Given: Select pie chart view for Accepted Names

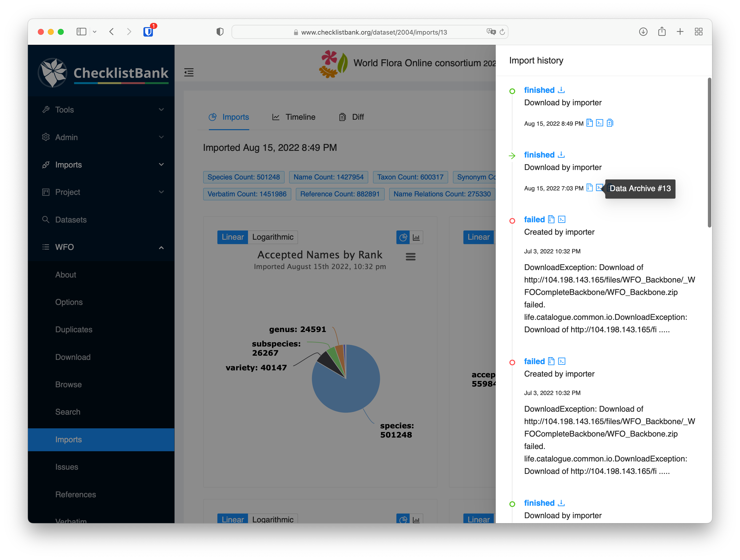Looking at the screenshot, I should pos(403,237).
